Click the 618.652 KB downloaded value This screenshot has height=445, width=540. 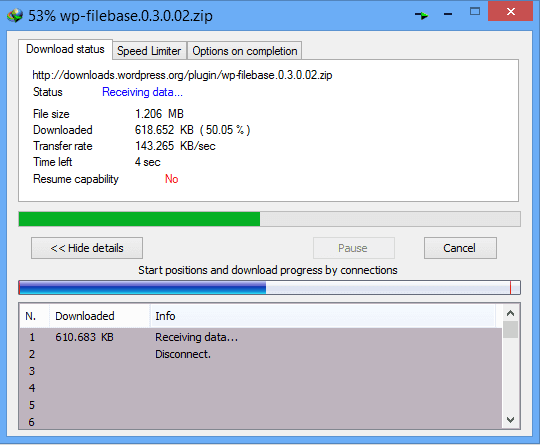pos(193,130)
